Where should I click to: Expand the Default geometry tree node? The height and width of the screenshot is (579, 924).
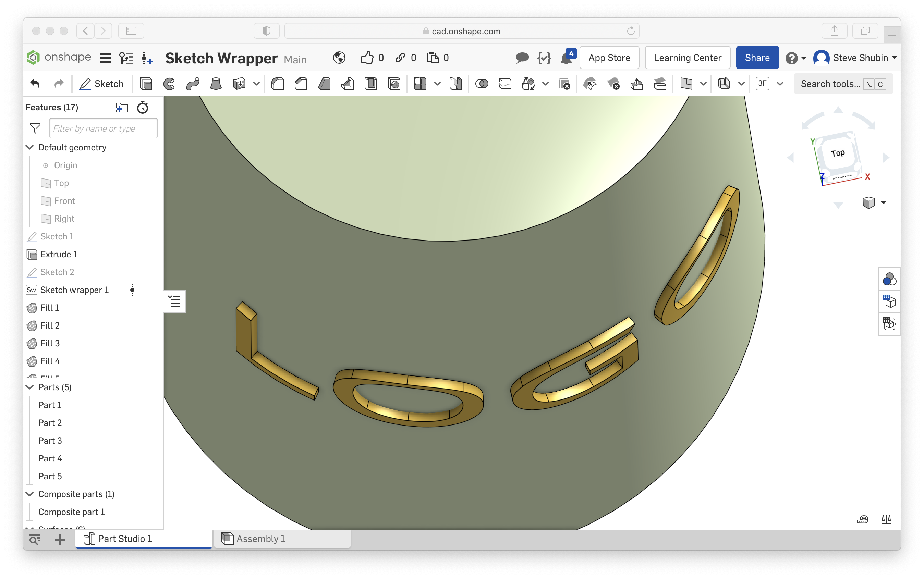pyautogui.click(x=30, y=147)
